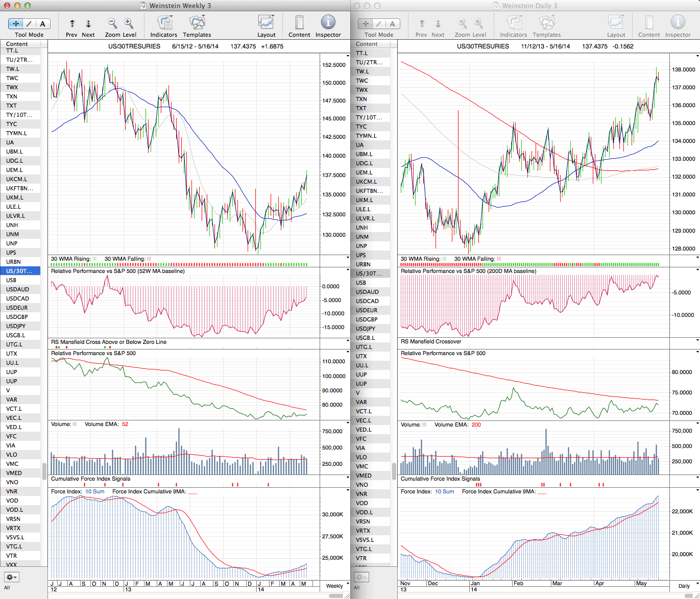
Task: Open the Weekly period dropdown
Action: click(337, 586)
